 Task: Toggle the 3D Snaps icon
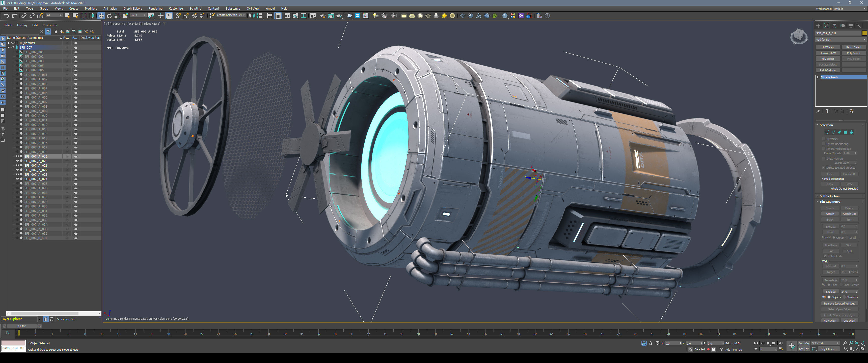tap(178, 15)
